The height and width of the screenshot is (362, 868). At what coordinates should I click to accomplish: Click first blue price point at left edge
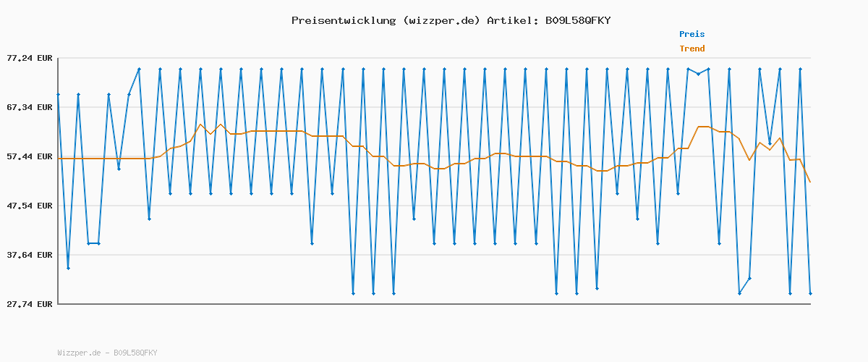coord(58,94)
